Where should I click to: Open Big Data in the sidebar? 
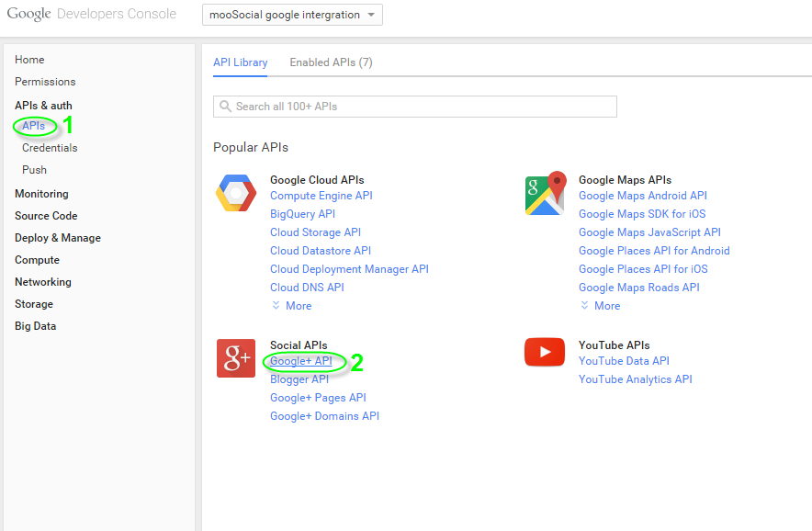pyautogui.click(x=35, y=326)
